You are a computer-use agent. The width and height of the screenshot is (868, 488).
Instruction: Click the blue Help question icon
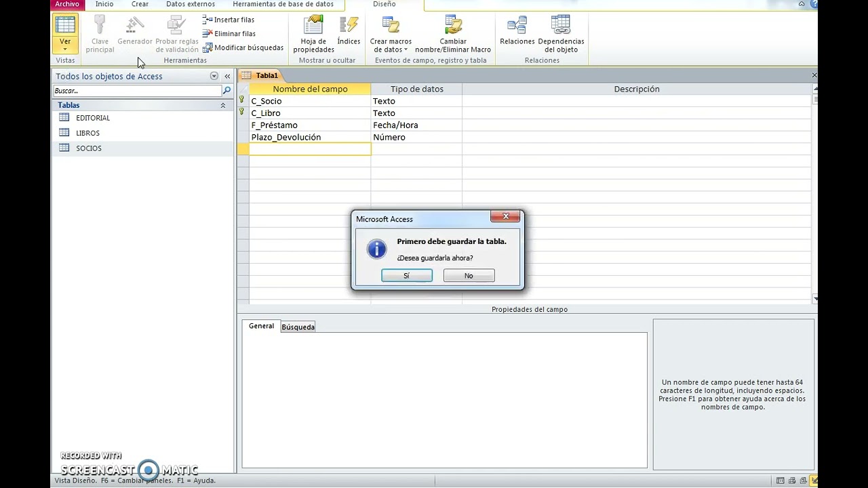click(x=814, y=4)
